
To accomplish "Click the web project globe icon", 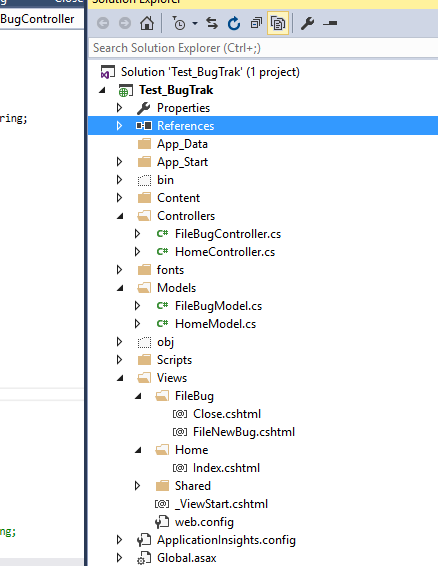I will [126, 91].
